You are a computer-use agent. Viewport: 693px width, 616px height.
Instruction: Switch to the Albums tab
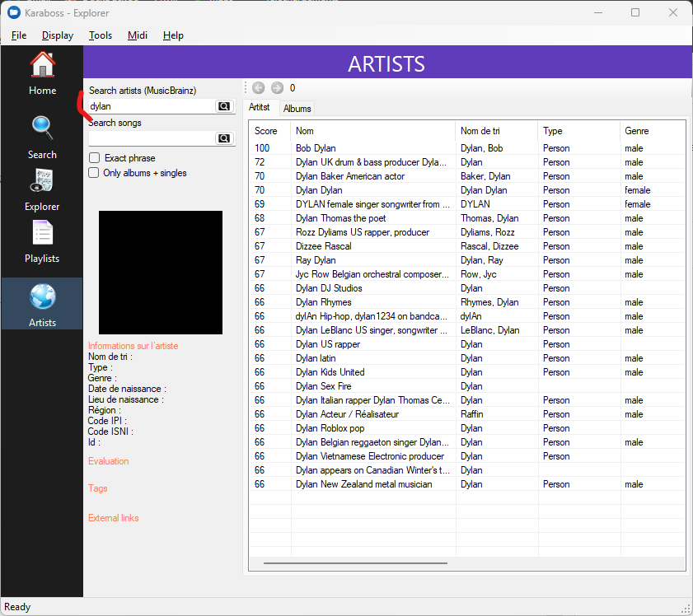297,109
